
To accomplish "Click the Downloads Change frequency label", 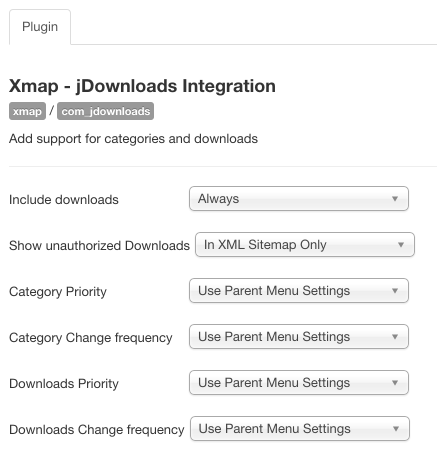I will pyautogui.click(x=97, y=430).
